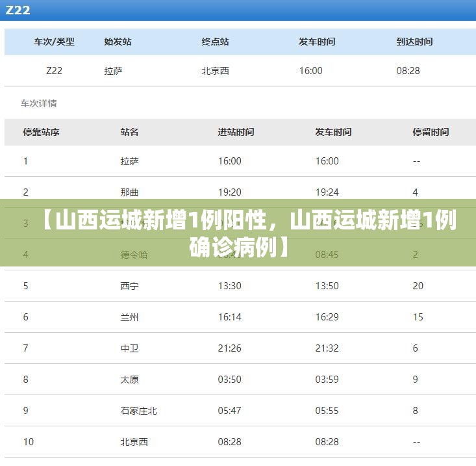476x466 pixels.
Task: Click station name 兰州 in row 6
Action: 129,317
